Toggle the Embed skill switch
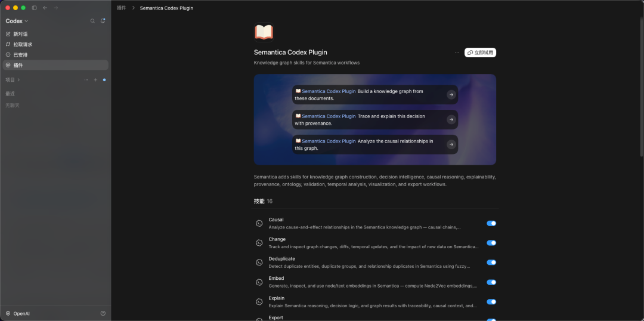 click(x=491, y=282)
